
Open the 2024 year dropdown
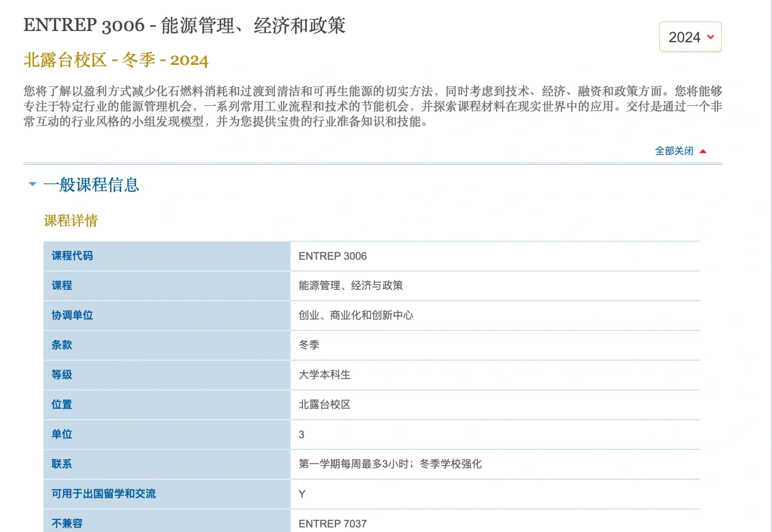pos(690,37)
